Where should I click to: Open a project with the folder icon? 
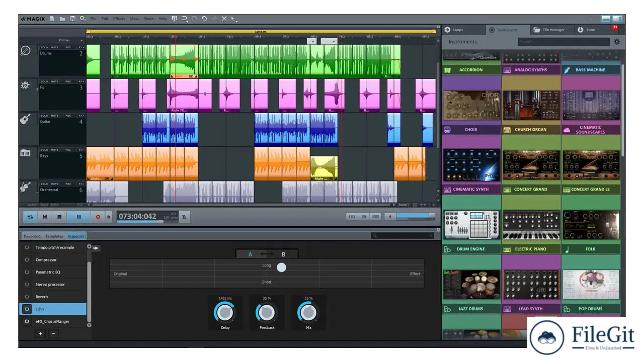tap(62, 19)
